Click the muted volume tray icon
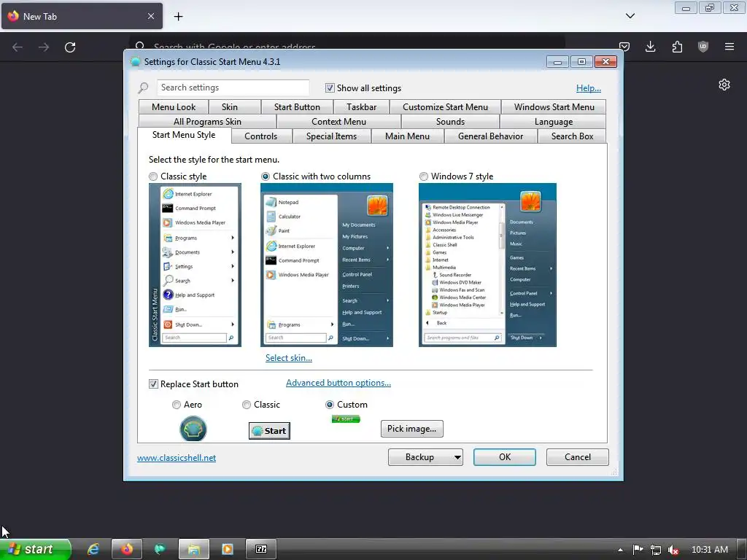 coord(673,550)
